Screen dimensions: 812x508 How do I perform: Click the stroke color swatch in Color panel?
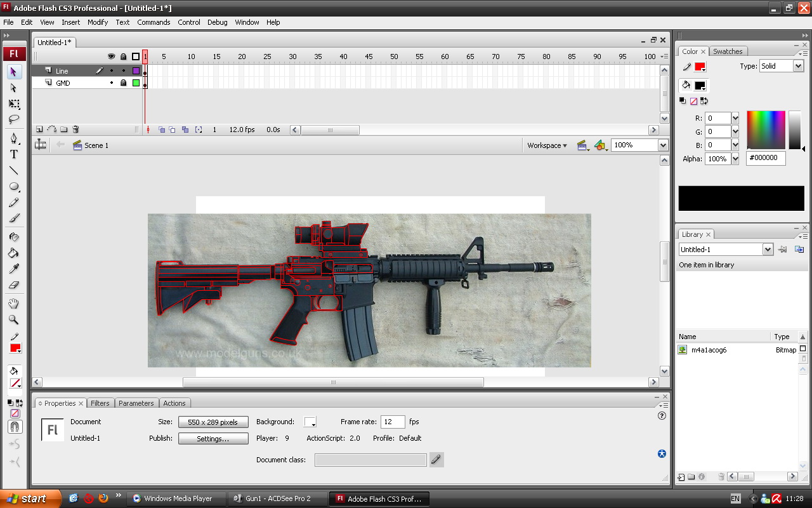pos(700,67)
